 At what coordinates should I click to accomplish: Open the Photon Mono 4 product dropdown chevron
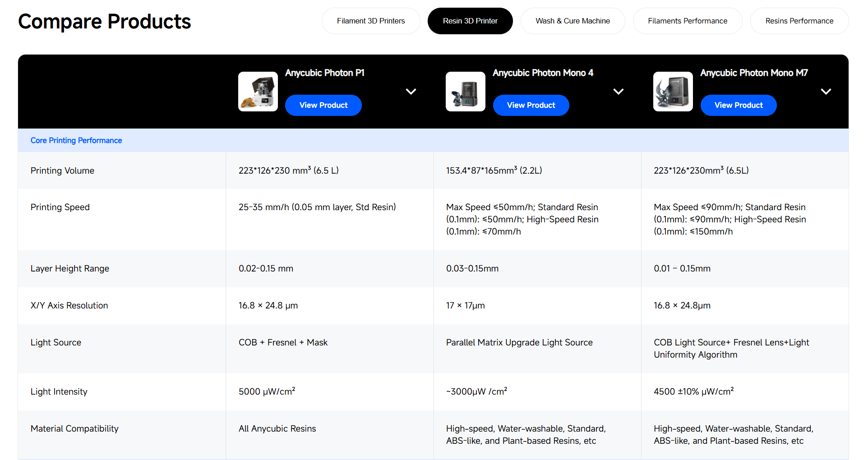619,92
